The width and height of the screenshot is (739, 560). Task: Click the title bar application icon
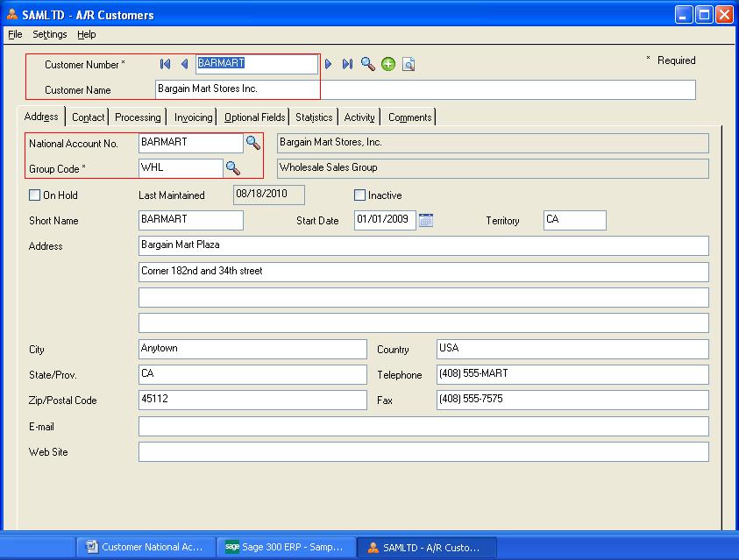(x=12, y=15)
